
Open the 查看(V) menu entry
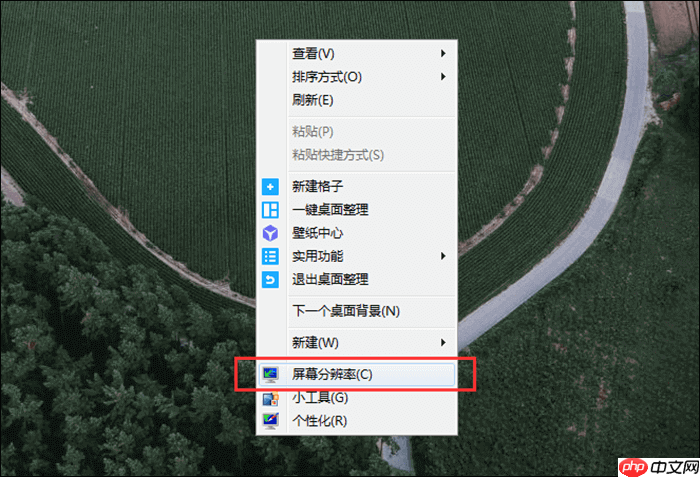tap(356, 54)
